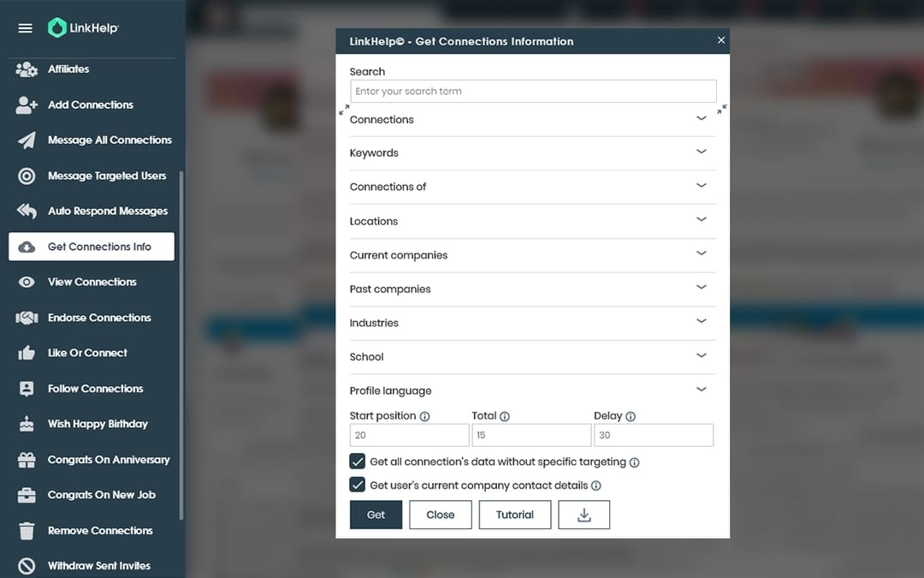Screen dimensions: 924x578
Task: Select the Remove Connections tool
Action: tap(99, 530)
